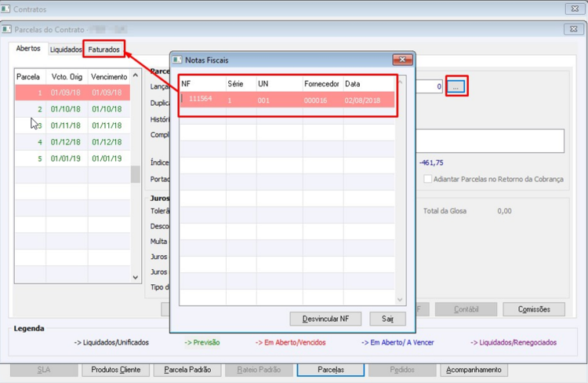The image size is (588, 383).
Task: Click Notas Fiscais grid scroll down arrow
Action: [400, 300]
